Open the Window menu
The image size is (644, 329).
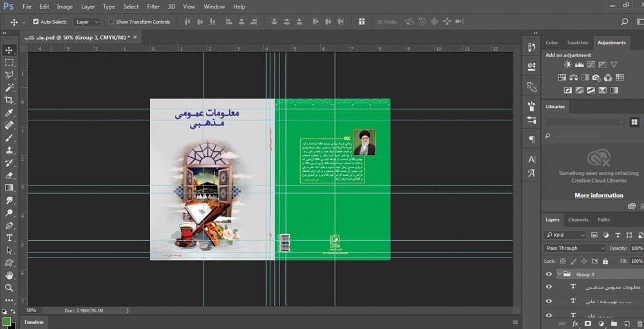(x=214, y=6)
